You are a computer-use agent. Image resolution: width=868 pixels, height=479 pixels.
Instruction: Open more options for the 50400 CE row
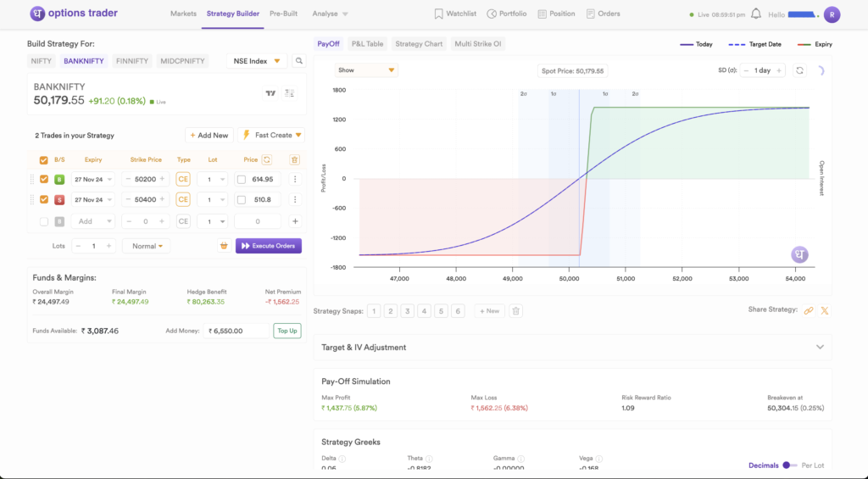tap(295, 199)
